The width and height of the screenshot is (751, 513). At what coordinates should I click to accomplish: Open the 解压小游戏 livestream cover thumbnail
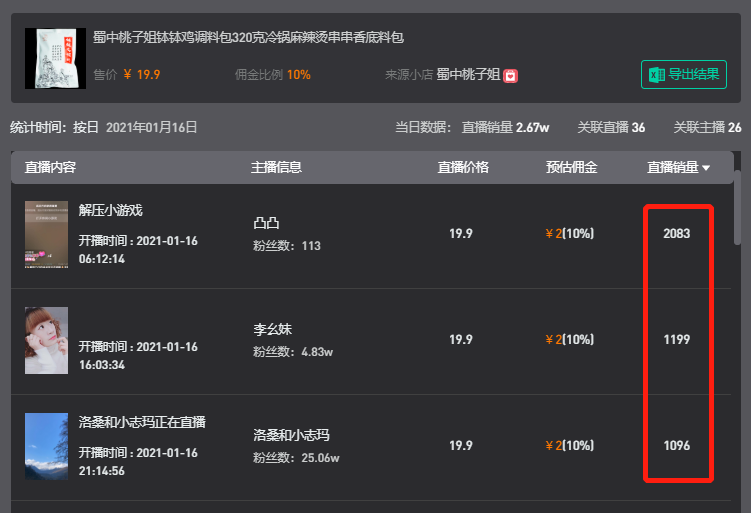pos(46,235)
